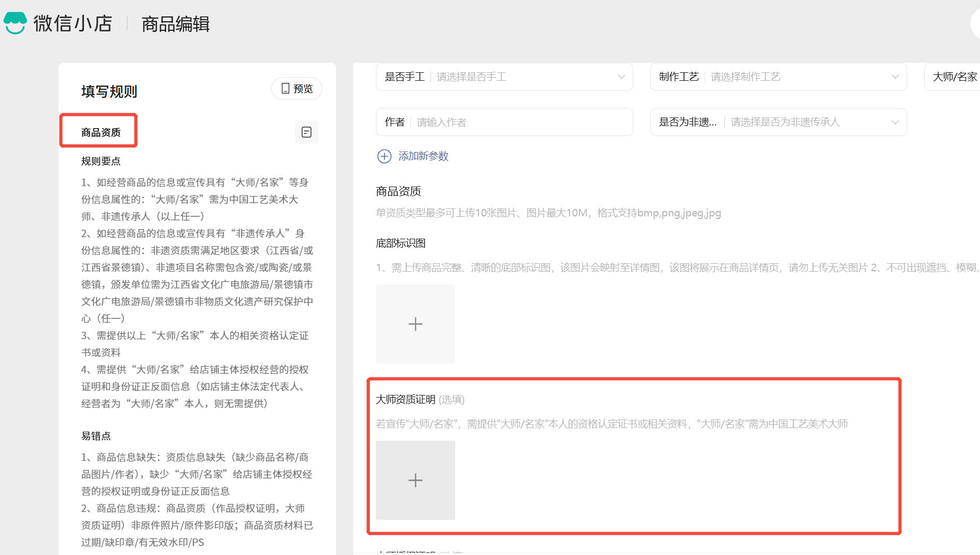Click the 填写规则 panel heading
This screenshot has width=980, height=555.
tap(109, 91)
